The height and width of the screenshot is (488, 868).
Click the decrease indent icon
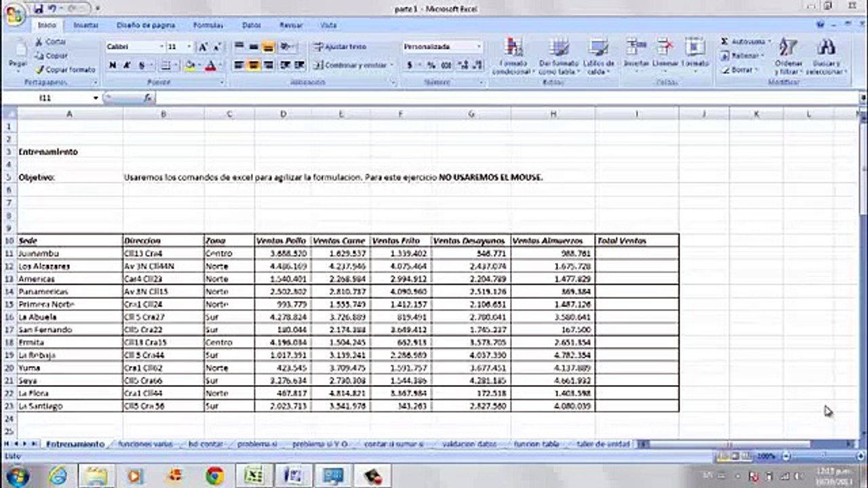pyautogui.click(x=284, y=65)
